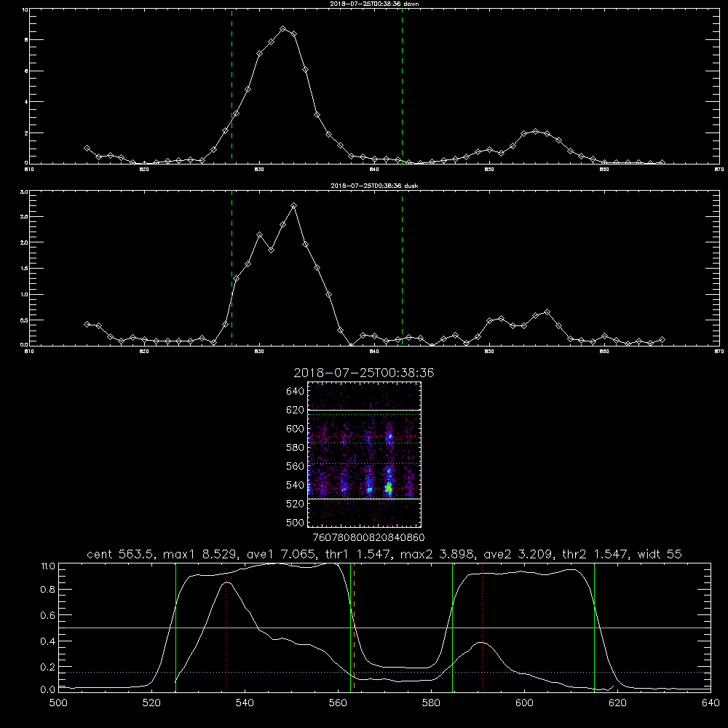Click the x-axis label '500' of the bottom plot
The height and width of the screenshot is (728, 728).
click(58, 703)
